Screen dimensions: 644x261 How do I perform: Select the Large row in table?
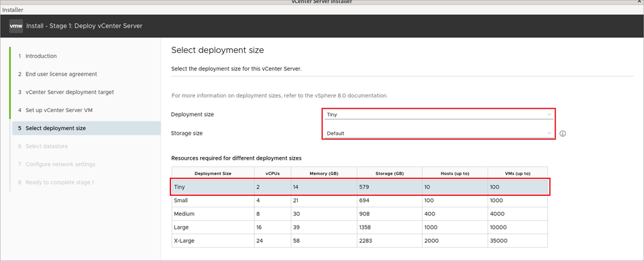[360, 227]
